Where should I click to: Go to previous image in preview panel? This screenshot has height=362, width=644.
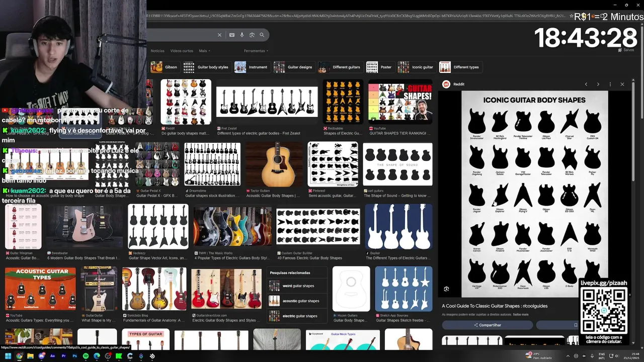pyautogui.click(x=586, y=84)
